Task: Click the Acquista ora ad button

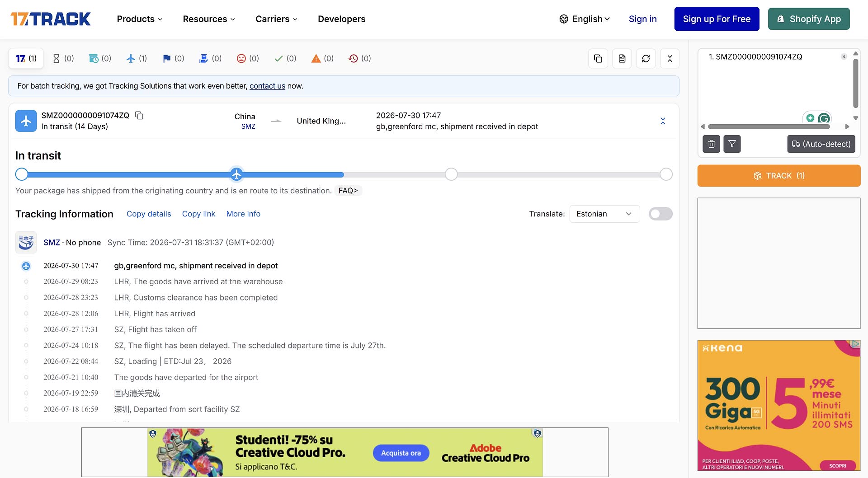Action: (x=401, y=453)
